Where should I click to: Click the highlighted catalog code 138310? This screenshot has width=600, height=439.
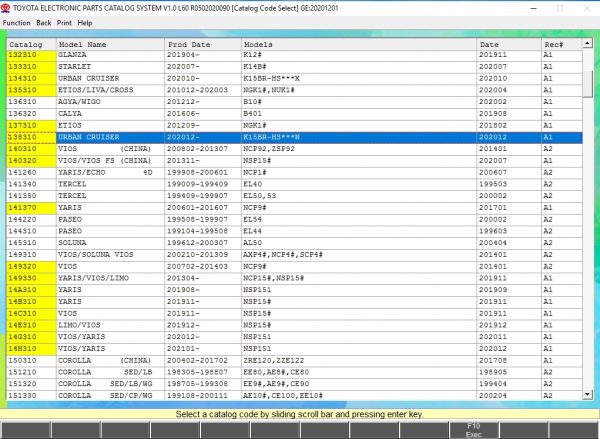[31, 137]
